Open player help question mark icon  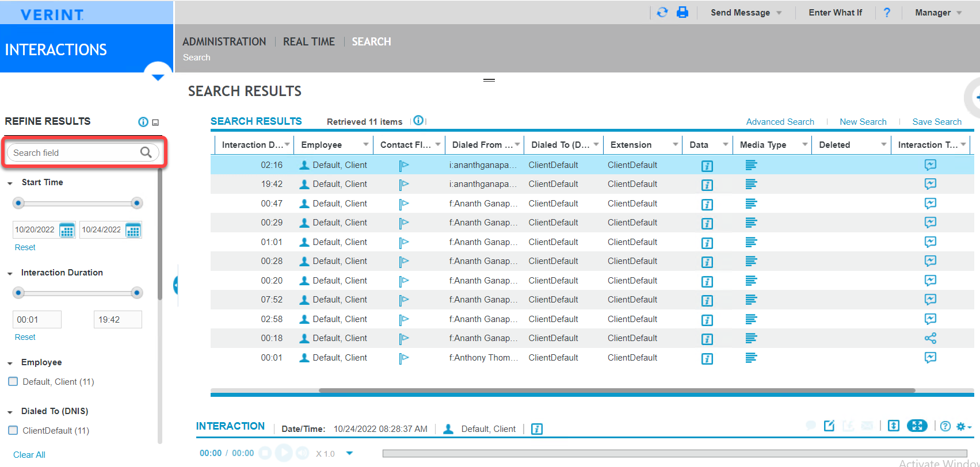(945, 426)
